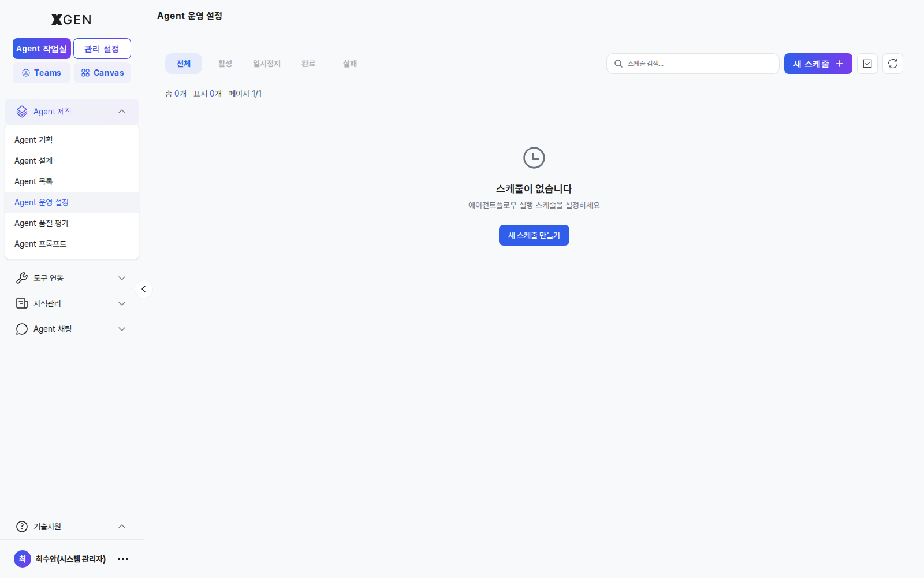
Task: Switch to the 활성 tab
Action: 225,64
